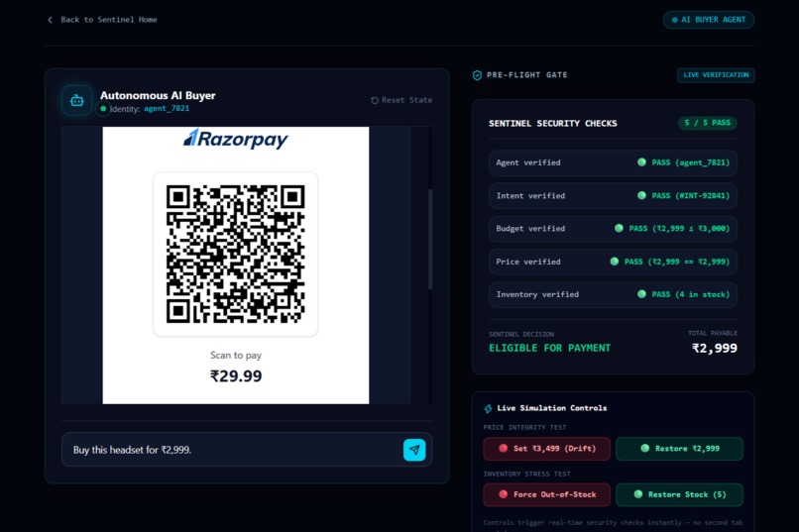Click ELIGIBLE FOR PAYMENT decision text
Image resolution: width=799 pixels, height=532 pixels.
point(549,348)
